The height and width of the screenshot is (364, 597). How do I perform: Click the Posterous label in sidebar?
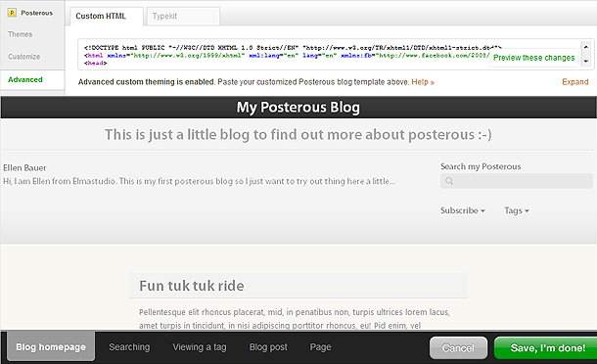(36, 13)
